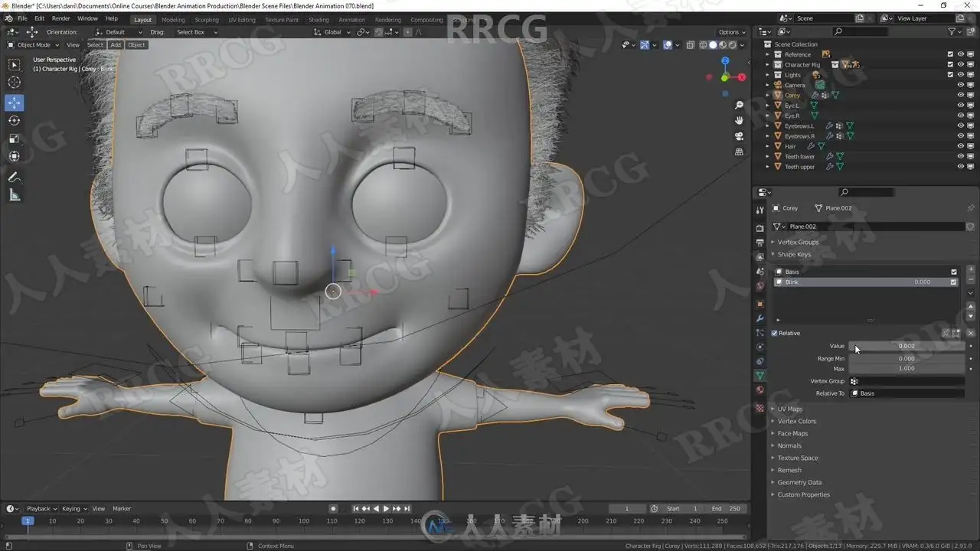980x551 pixels.
Task: Open Object Data properties tab icon
Action: (x=759, y=375)
